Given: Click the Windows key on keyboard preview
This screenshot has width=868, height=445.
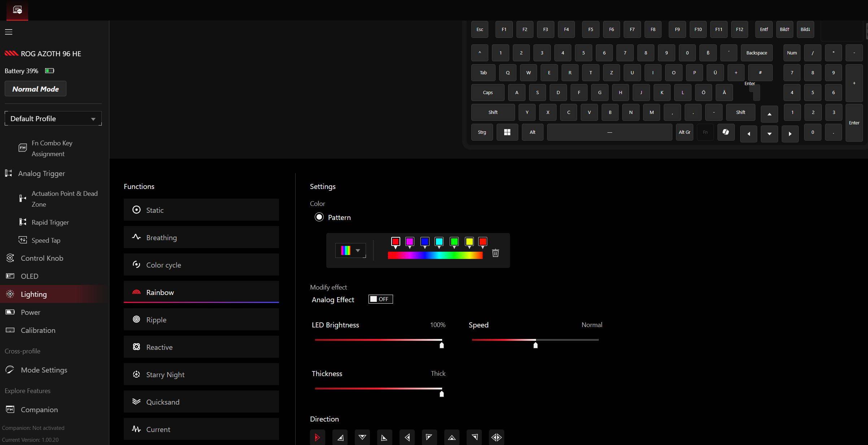Looking at the screenshot, I should tap(507, 132).
